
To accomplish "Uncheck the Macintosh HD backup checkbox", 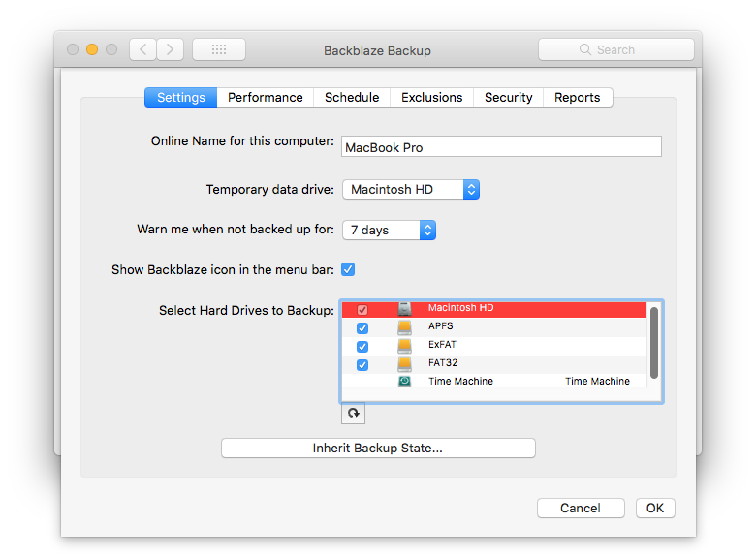I will (x=362, y=309).
